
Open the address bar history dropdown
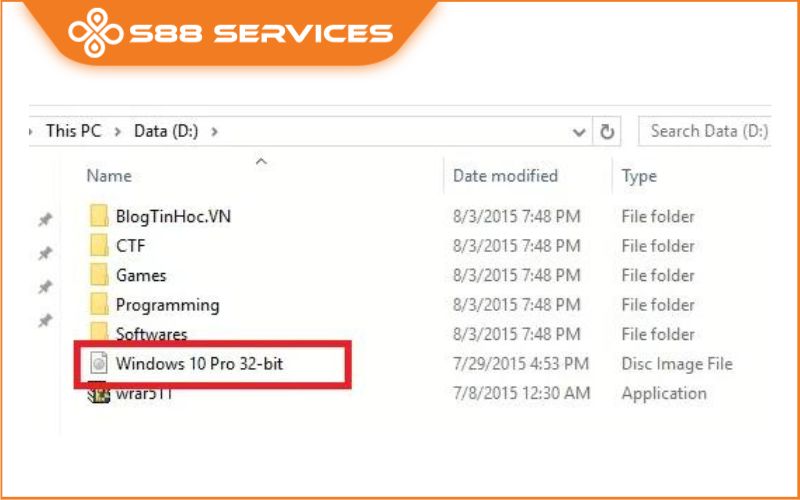(x=579, y=132)
